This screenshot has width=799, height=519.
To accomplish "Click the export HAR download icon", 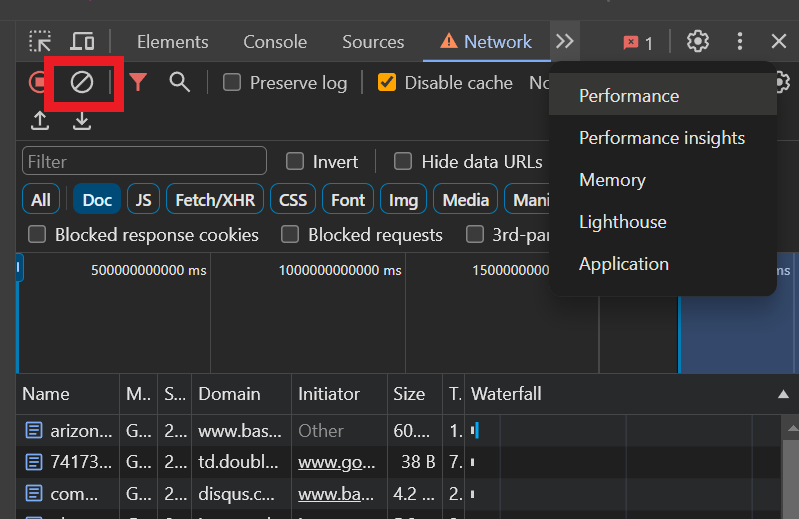I will pyautogui.click(x=82, y=121).
